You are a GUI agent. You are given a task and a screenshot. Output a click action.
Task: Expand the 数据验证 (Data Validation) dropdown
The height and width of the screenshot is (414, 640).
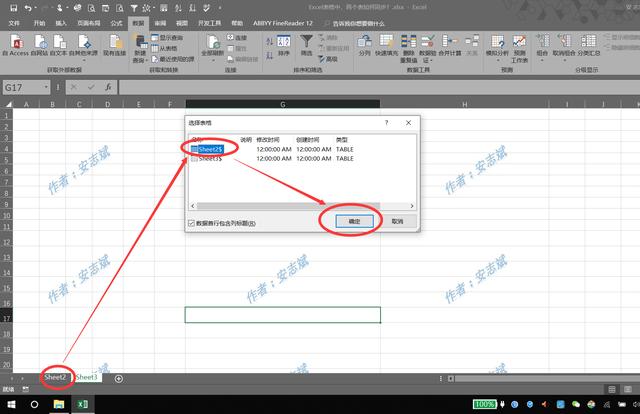[431, 60]
